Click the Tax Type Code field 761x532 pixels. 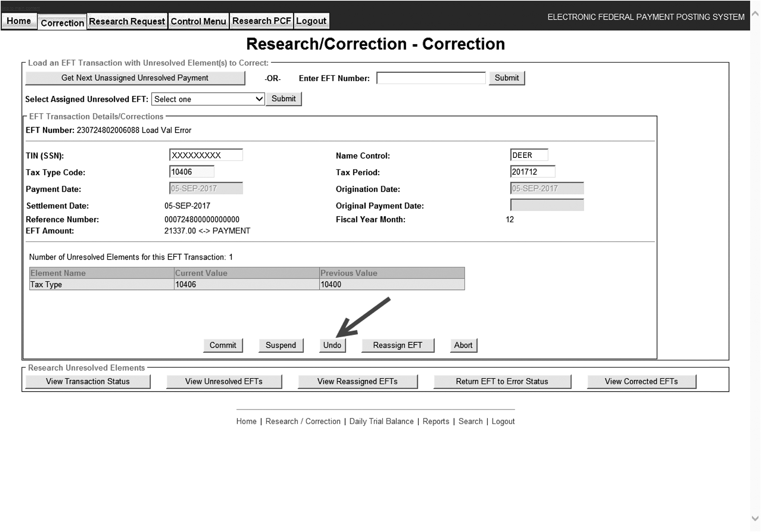(191, 172)
